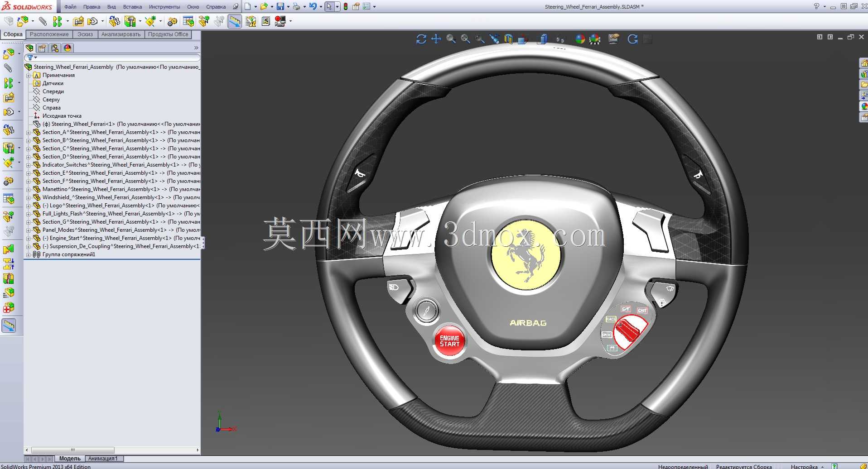The image size is (868, 469).
Task: Open the Файл menu
Action: click(x=70, y=7)
